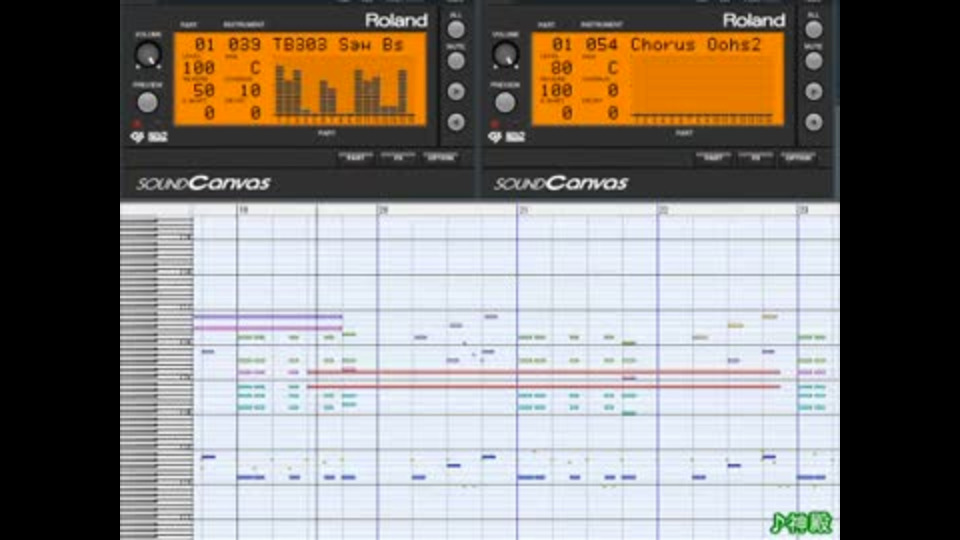Click reverb value 50 on TB303 unit

tap(204, 91)
